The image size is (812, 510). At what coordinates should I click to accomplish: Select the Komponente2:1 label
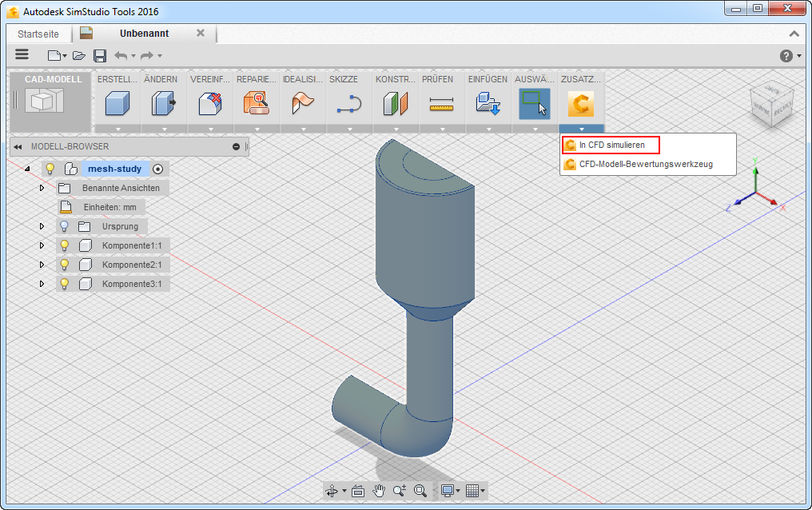pyautogui.click(x=132, y=265)
